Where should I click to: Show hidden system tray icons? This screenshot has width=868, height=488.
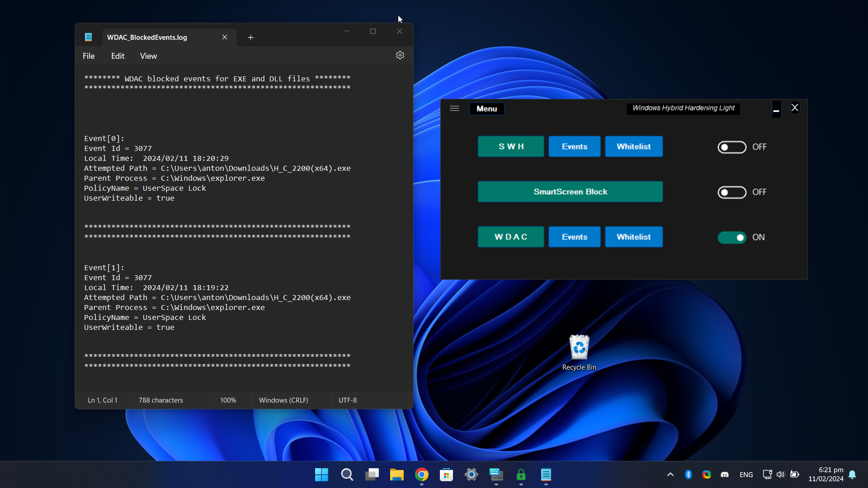(x=670, y=474)
